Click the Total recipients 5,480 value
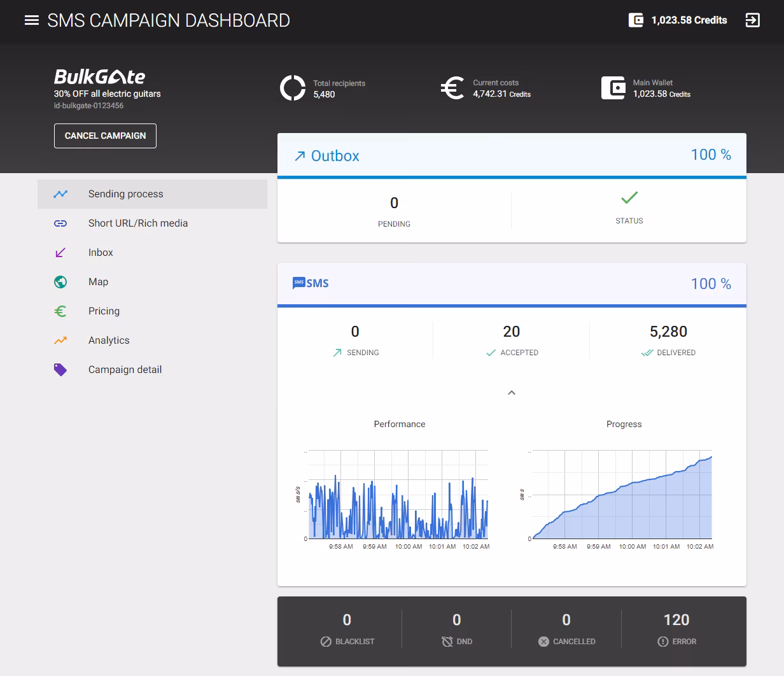This screenshot has height=676, width=784. (x=324, y=94)
